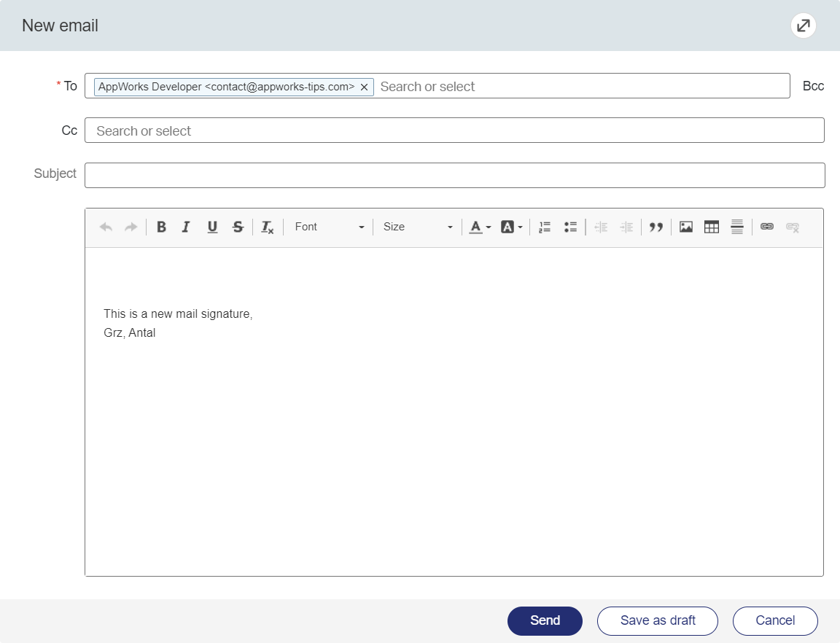Apply strikethrough formatting

click(x=238, y=227)
